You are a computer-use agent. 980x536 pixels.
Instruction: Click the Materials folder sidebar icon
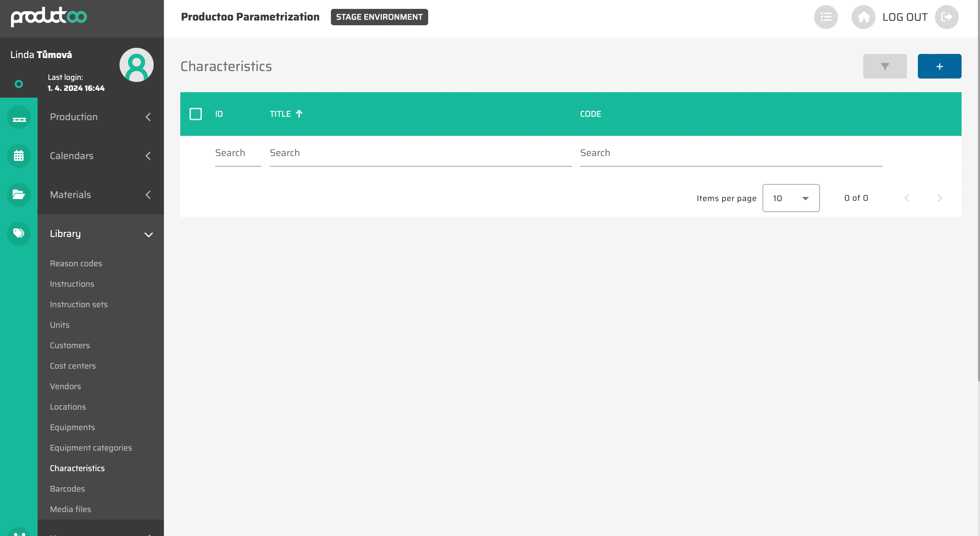pos(19,195)
